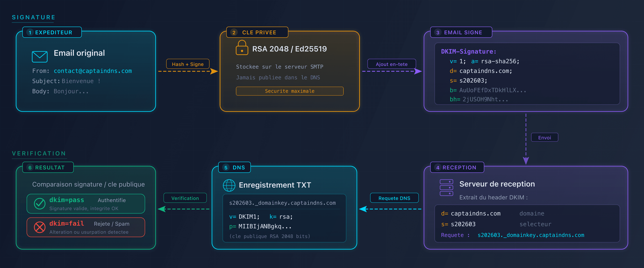Image resolution: width=644 pixels, height=268 pixels.
Task: Click the Securite maximale badge
Action: [289, 91]
